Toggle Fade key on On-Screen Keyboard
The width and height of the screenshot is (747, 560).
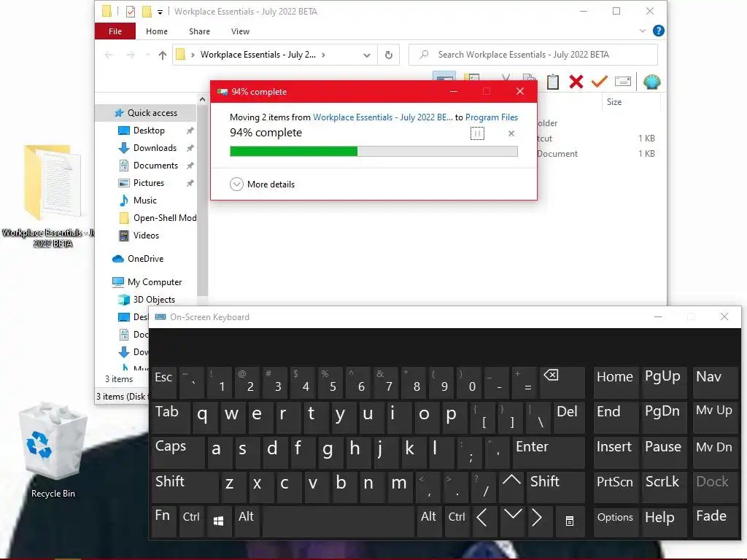(715, 521)
